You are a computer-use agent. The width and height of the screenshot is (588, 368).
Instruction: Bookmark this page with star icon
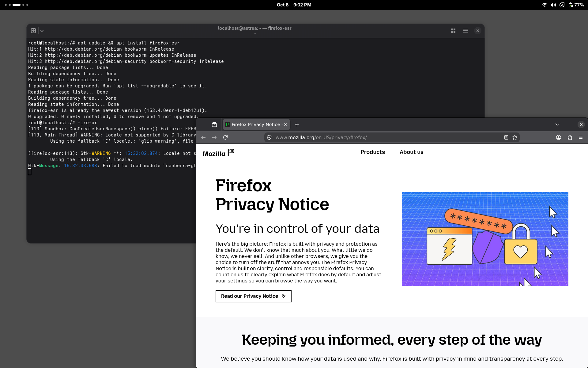[x=515, y=137]
